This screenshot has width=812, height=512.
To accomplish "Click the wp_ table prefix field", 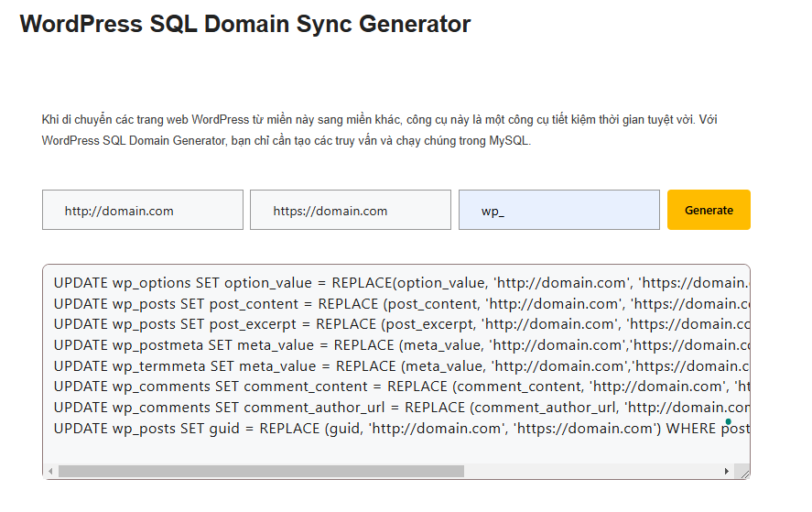I will [x=559, y=210].
